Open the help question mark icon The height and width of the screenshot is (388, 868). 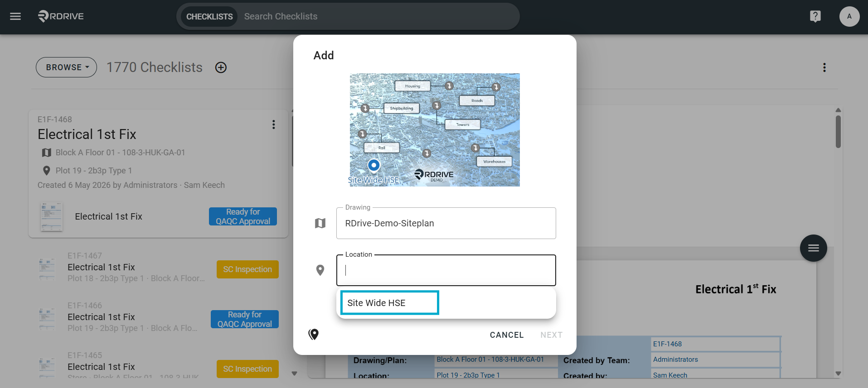pyautogui.click(x=815, y=16)
